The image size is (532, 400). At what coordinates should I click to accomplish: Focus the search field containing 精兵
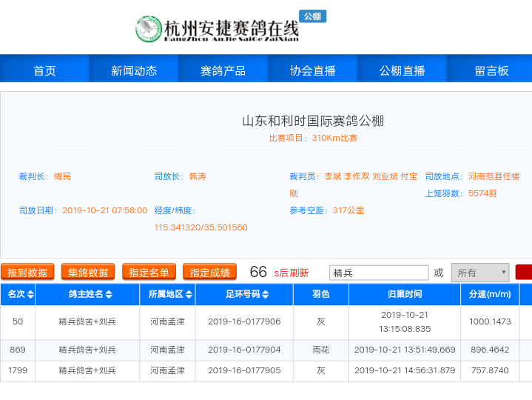coord(379,273)
